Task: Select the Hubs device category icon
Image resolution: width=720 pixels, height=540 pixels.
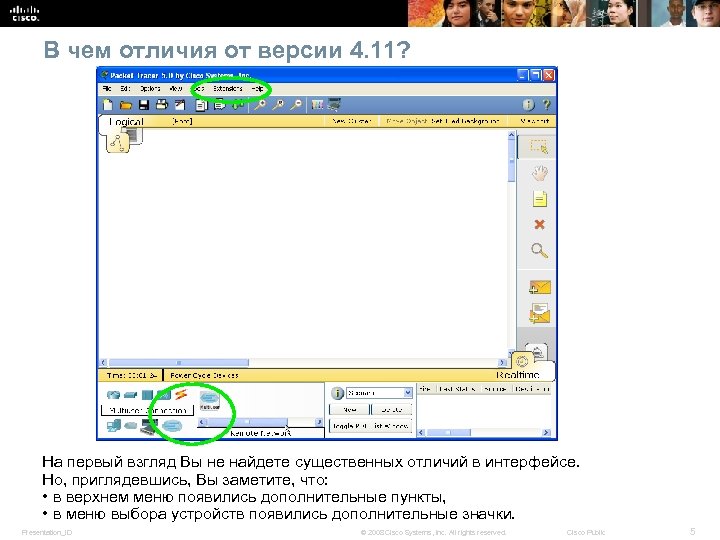Action: [x=147, y=395]
